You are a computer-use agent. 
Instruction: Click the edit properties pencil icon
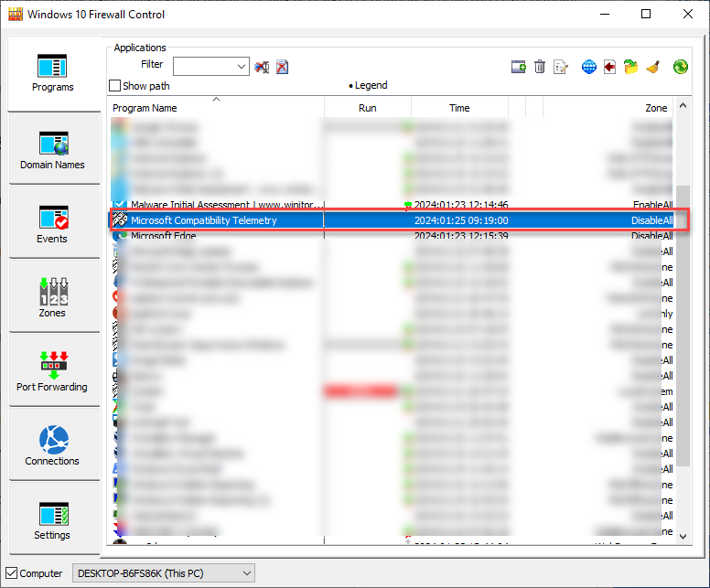point(561,67)
